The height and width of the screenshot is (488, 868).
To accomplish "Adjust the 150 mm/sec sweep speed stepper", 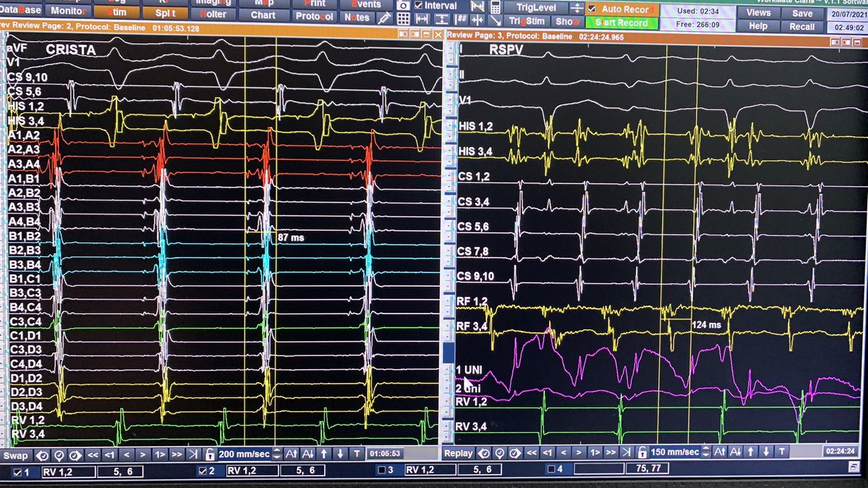I will pyautogui.click(x=706, y=452).
